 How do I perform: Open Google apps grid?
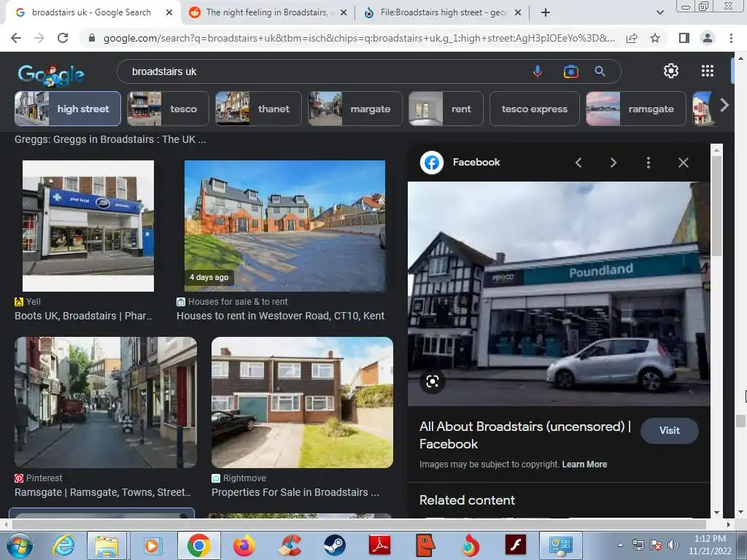pos(708,71)
